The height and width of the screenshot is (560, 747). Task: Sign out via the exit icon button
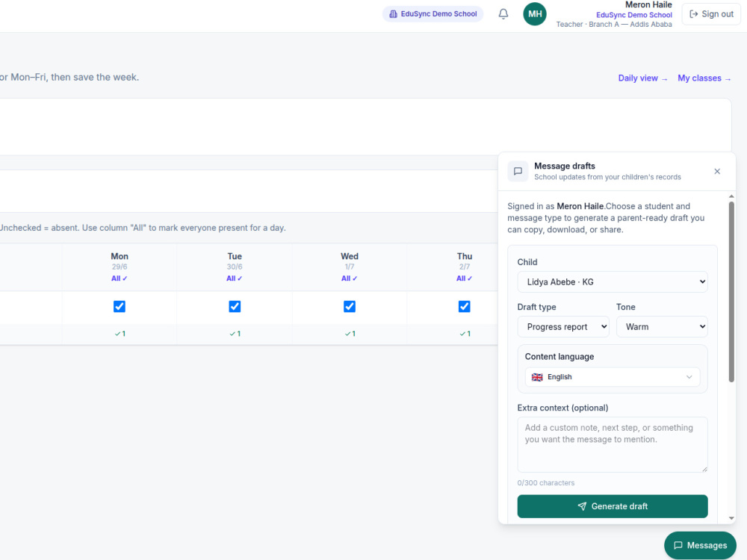point(711,13)
